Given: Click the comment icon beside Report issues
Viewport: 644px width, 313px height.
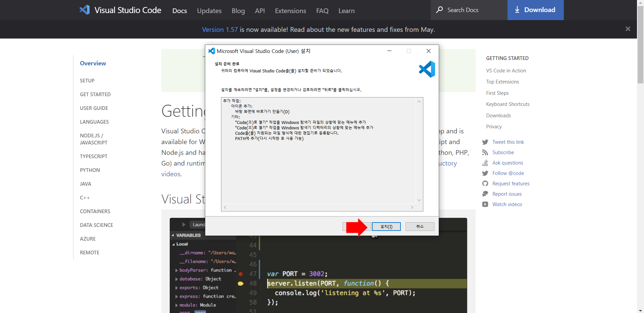Looking at the screenshot, I should point(485,194).
